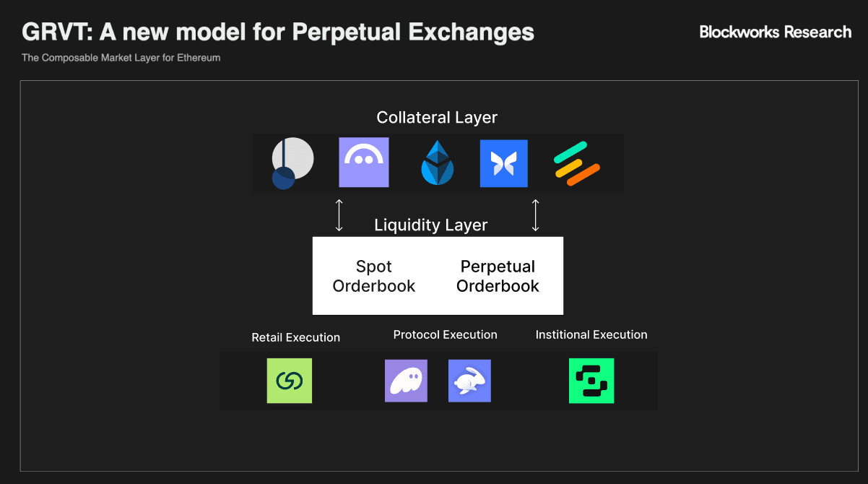
Task: Select the blue butterfly logo
Action: 503,163
